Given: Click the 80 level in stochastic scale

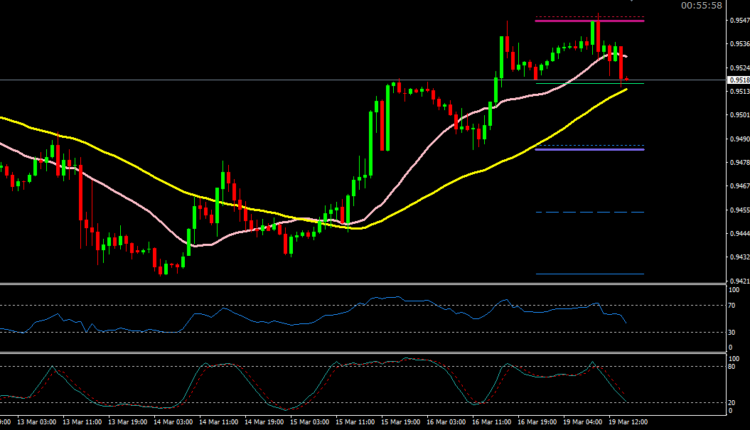Looking at the screenshot, I should [x=735, y=367].
